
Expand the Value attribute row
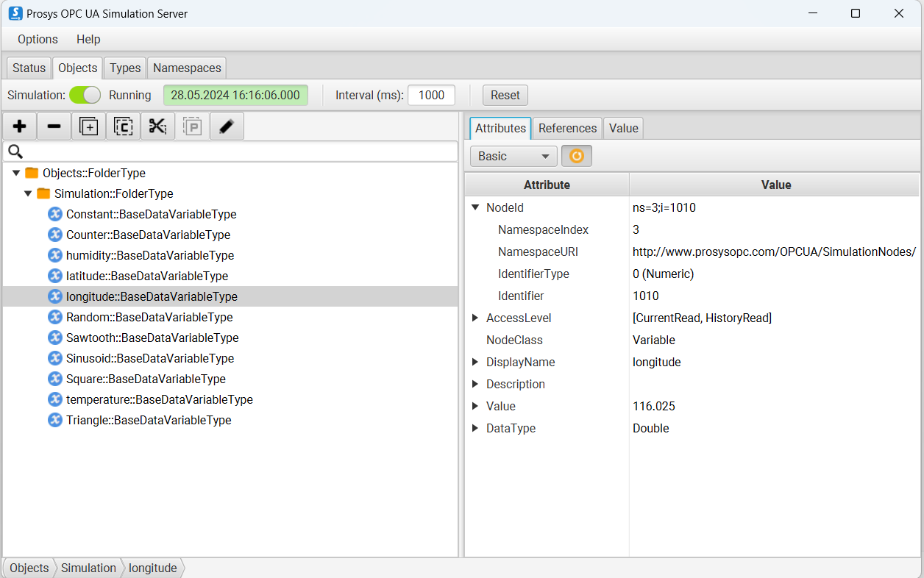[x=475, y=406]
